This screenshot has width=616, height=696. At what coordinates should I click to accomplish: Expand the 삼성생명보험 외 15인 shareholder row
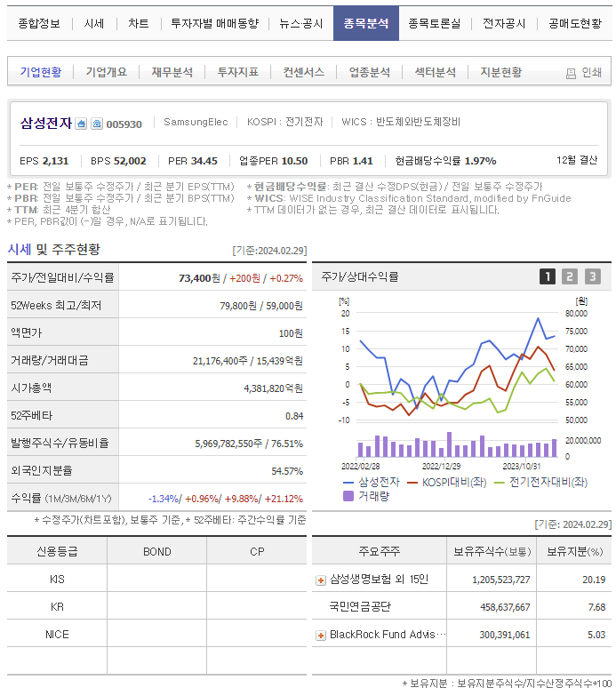[x=320, y=580]
